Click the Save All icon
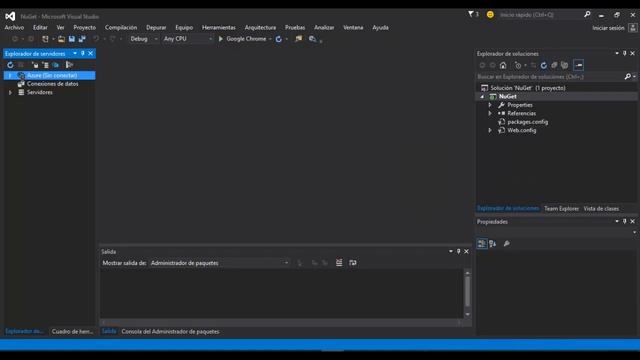The width and height of the screenshot is (640, 360). coord(82,39)
